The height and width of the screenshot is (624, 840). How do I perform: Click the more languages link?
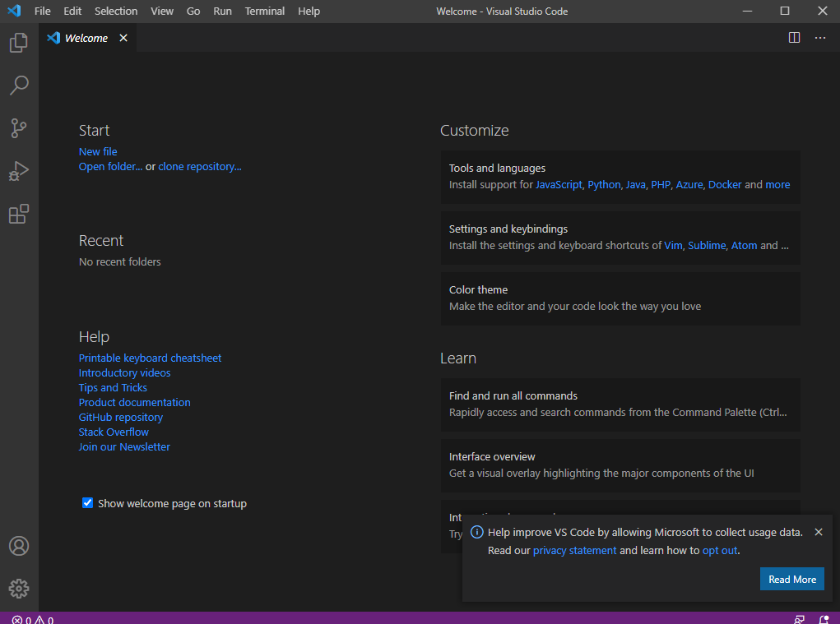(x=777, y=185)
